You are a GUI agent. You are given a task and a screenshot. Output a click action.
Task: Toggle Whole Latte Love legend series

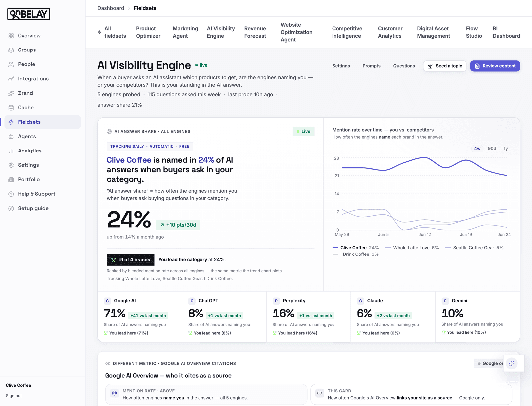412,248
